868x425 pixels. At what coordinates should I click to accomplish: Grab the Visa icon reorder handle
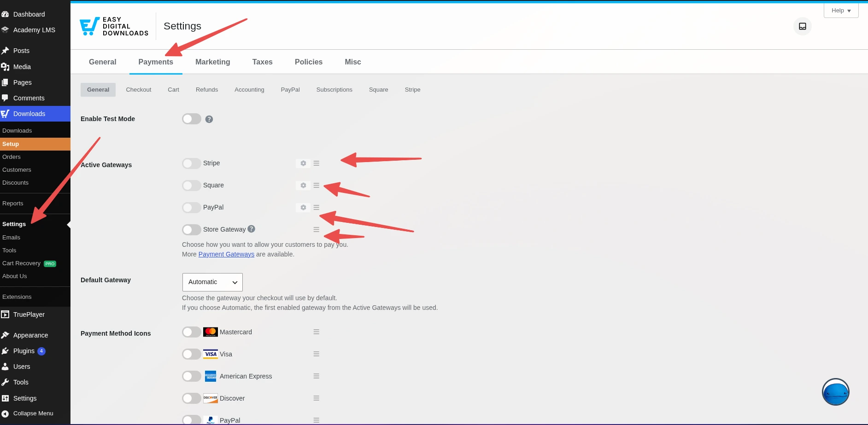(317, 354)
